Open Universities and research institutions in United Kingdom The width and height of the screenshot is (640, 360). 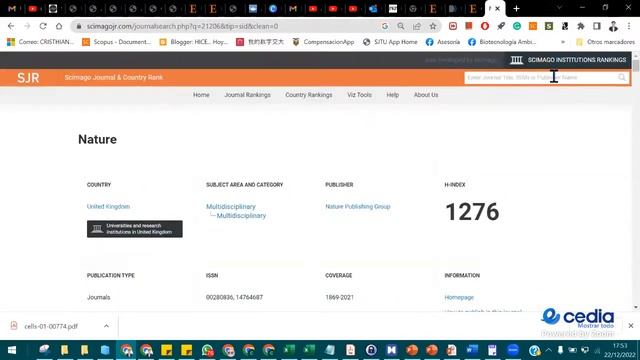click(x=135, y=229)
